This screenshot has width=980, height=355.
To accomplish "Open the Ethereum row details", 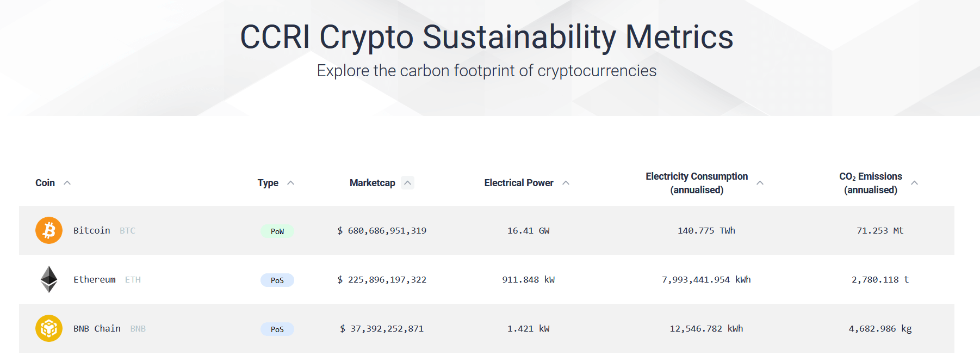I will (x=489, y=279).
